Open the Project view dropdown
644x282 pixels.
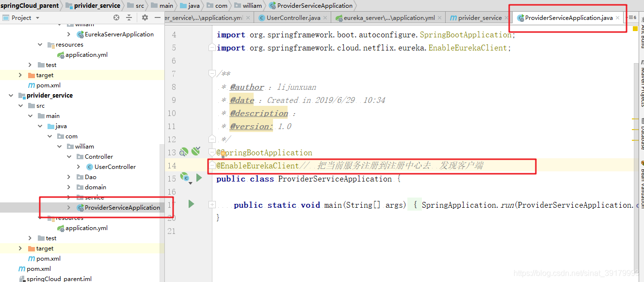click(x=37, y=17)
